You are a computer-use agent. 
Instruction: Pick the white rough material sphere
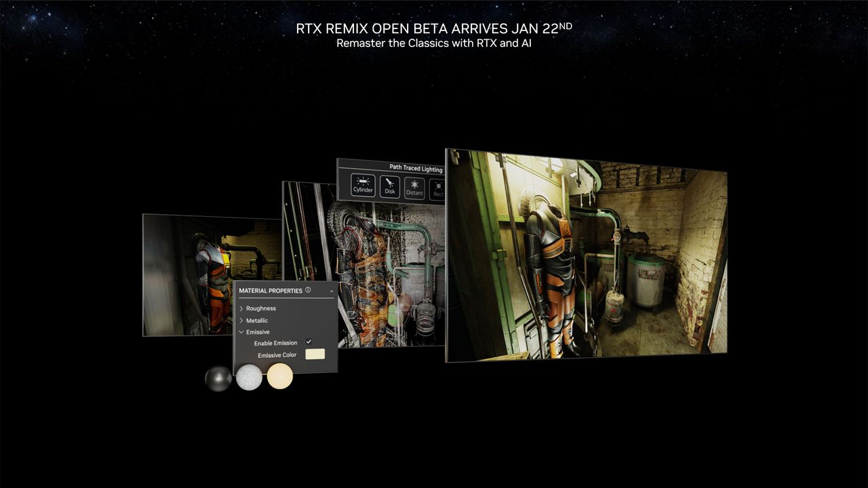point(249,378)
